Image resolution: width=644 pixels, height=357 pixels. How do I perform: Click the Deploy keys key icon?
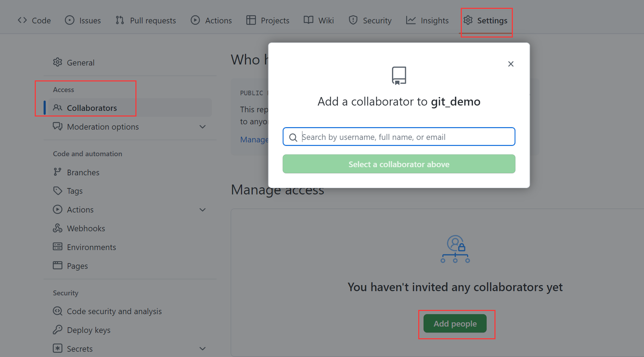[x=57, y=330]
